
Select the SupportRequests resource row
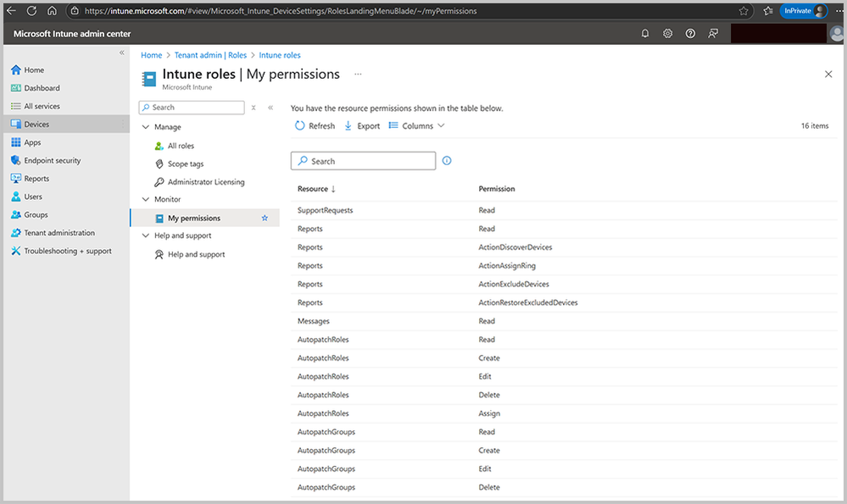[564, 210]
